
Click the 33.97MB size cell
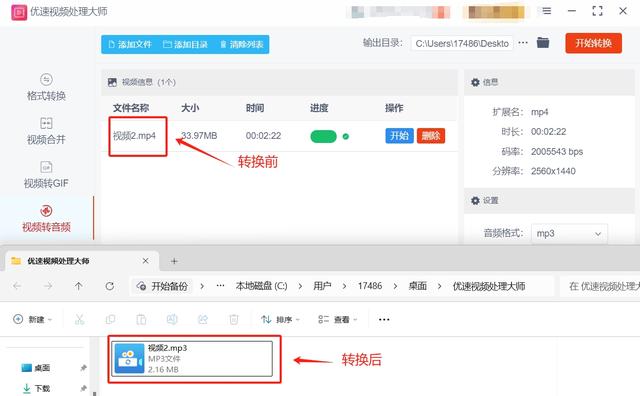199,136
